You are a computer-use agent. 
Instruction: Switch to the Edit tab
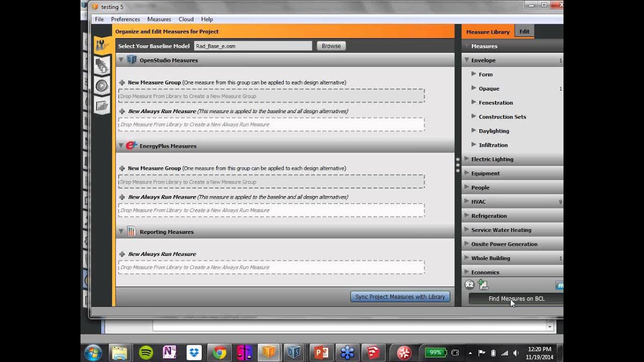point(524,31)
